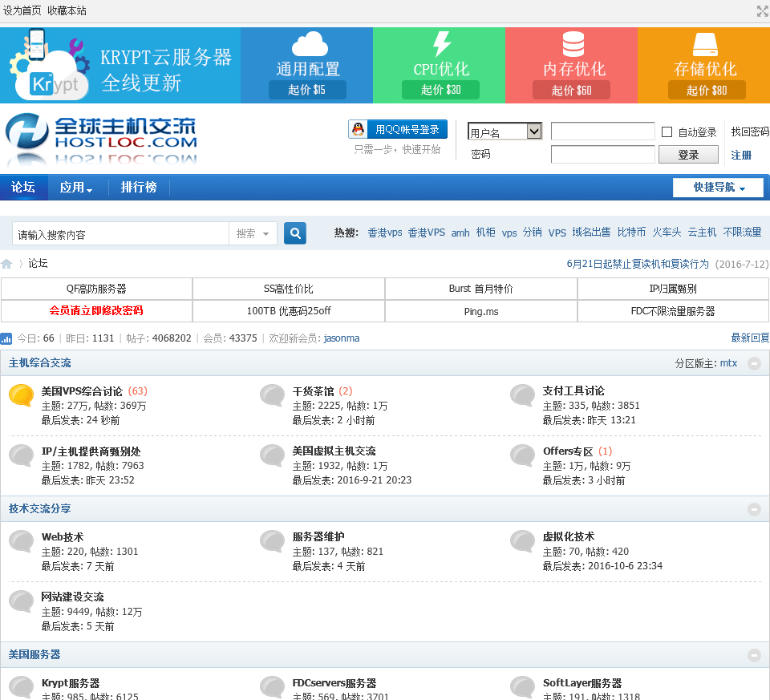770x700 pixels.
Task: Open the Krypt服务器 forum
Action: pyautogui.click(x=71, y=683)
